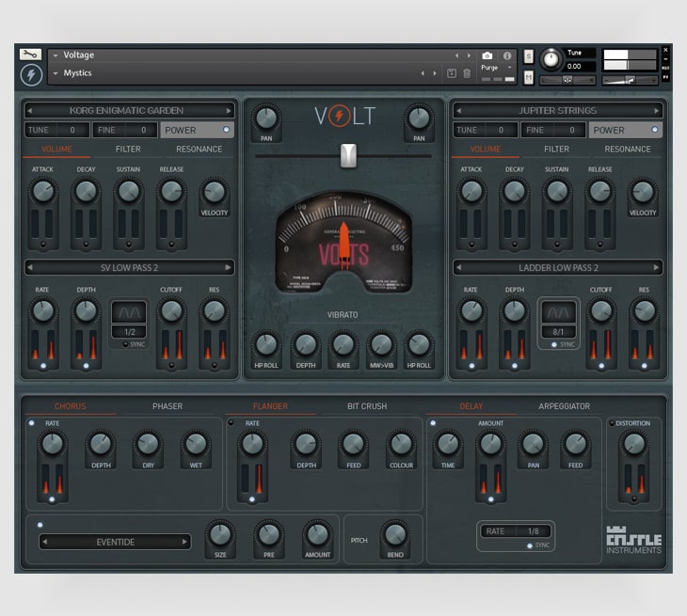Viewport: 687px width, 616px height.
Task: Click the left layer TUNE value field
Action: pyautogui.click(x=57, y=130)
